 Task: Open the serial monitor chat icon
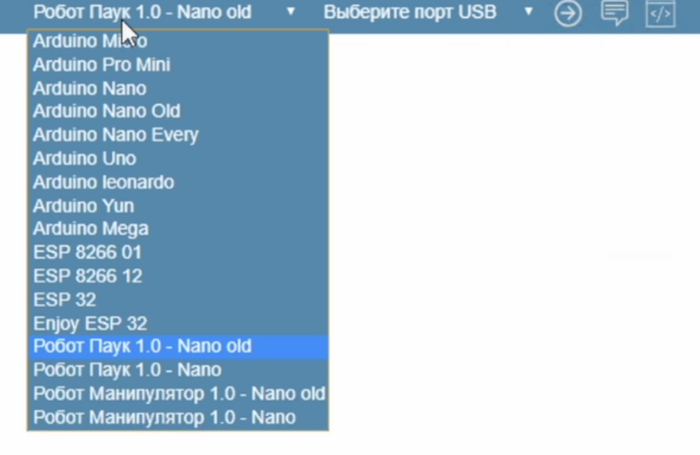(615, 14)
